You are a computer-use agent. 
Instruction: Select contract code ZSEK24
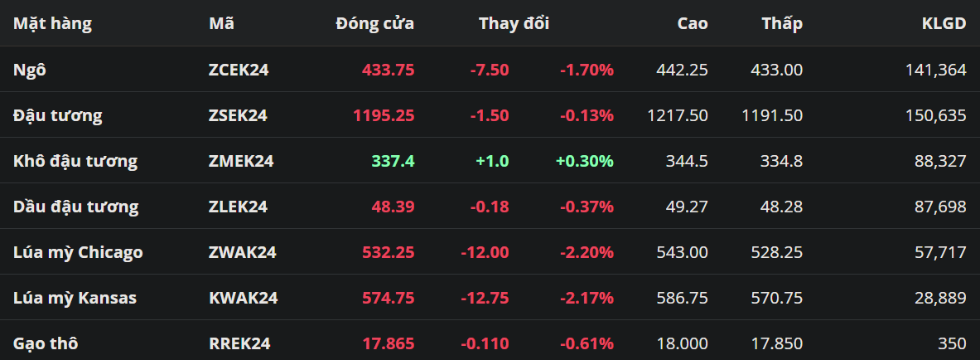[x=238, y=115]
